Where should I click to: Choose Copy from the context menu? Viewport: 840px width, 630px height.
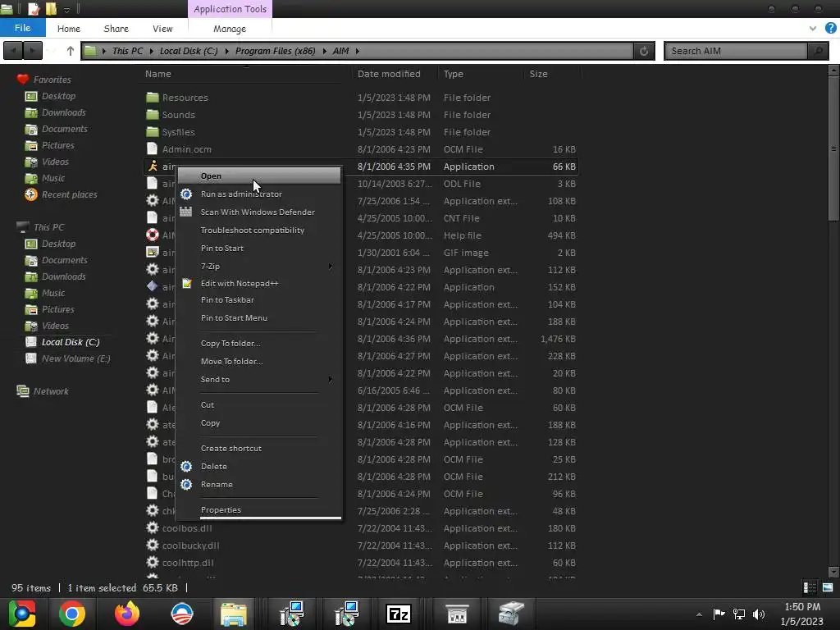tap(259, 423)
